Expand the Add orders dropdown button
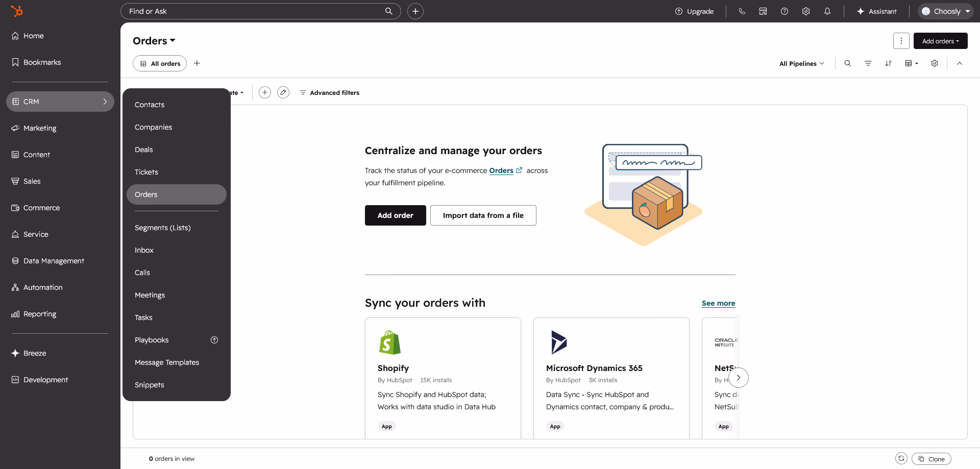Screen dimensions: 980x469 [941, 41]
